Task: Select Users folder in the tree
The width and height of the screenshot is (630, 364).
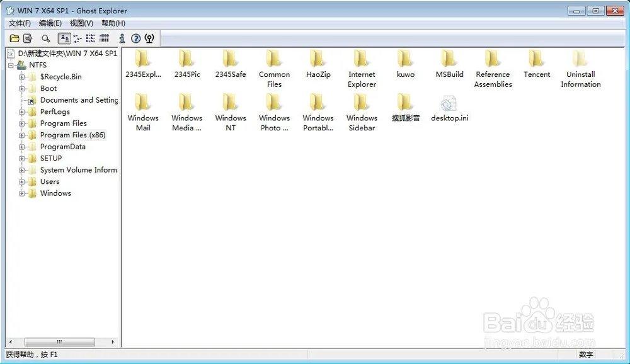Action: [x=50, y=181]
